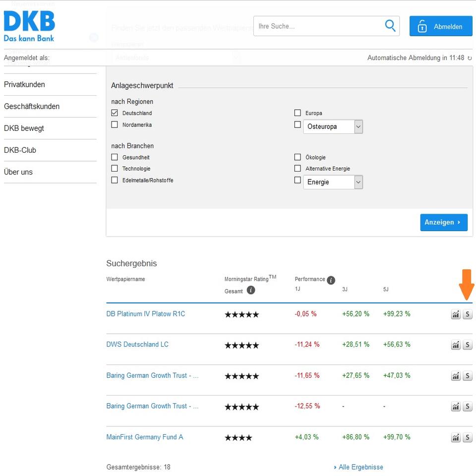Click S icon for Baring fund with -11,65 %
The image size is (476, 476).
468,376
